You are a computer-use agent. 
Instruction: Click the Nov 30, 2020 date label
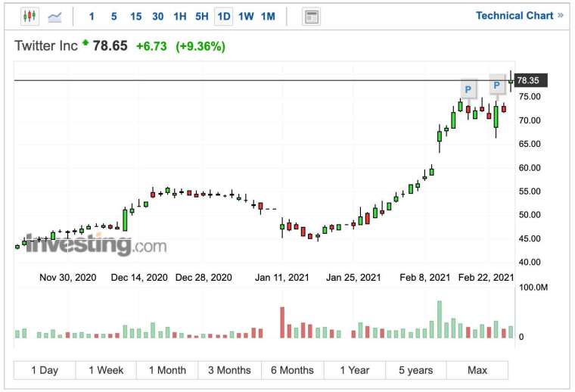point(68,278)
